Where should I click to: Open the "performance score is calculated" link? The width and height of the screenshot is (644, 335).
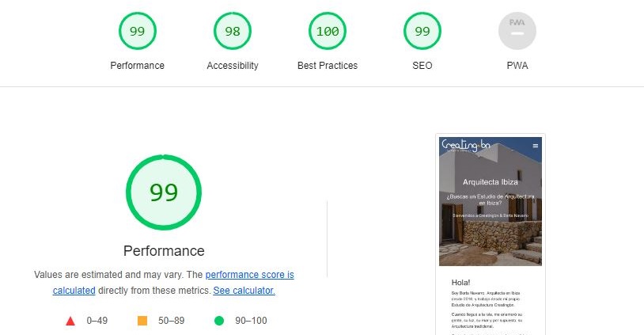tap(249, 275)
